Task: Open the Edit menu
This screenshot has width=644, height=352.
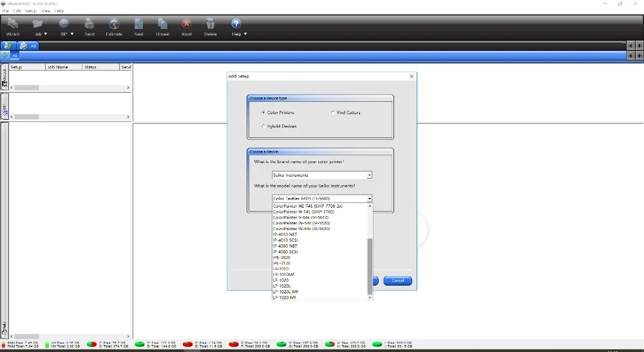Action: coord(17,11)
